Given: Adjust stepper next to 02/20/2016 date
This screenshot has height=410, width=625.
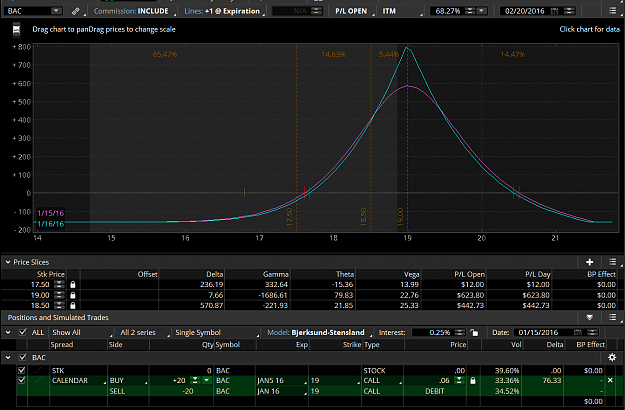Looking at the screenshot, I should 569,11.
